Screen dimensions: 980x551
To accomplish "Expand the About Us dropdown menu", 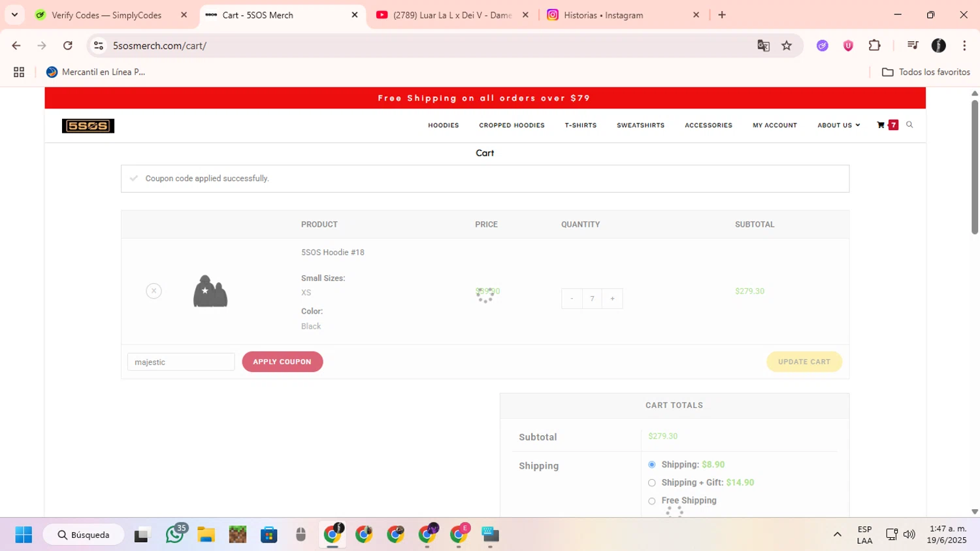I will coord(838,125).
